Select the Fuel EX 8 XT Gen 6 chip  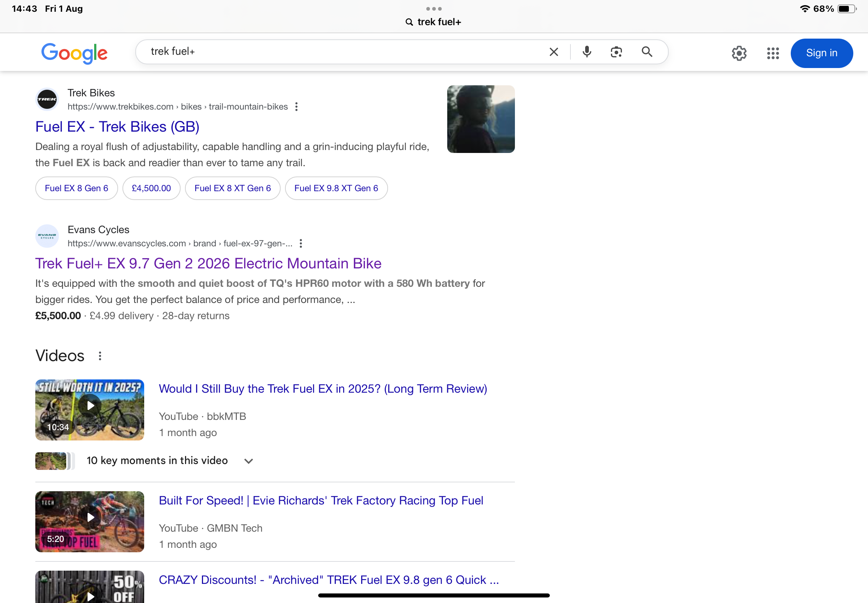tap(233, 188)
